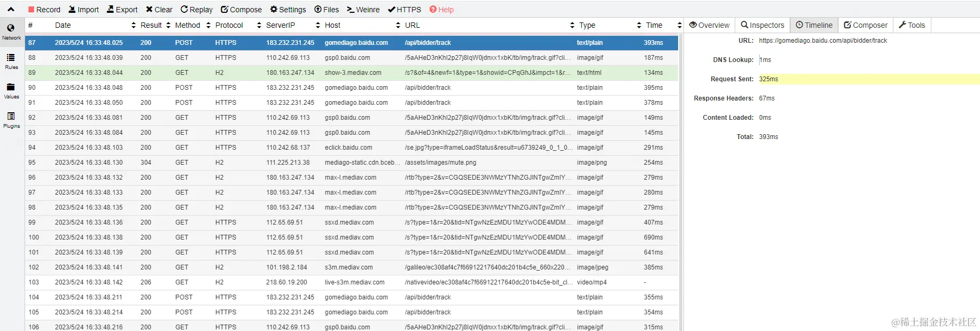Select session row 104
Viewport: 980px width, 331px height.
coord(352,297)
